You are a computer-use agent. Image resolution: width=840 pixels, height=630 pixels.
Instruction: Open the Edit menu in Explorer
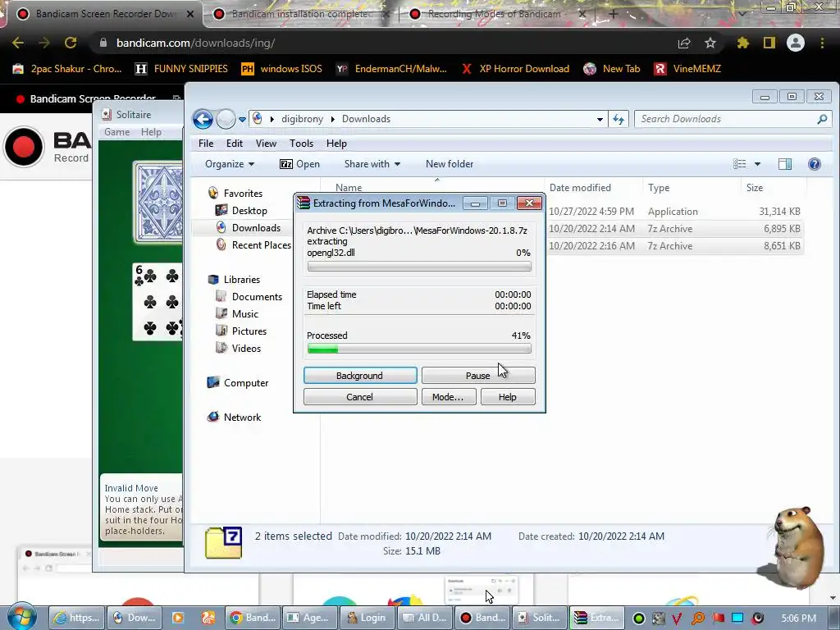[234, 144]
